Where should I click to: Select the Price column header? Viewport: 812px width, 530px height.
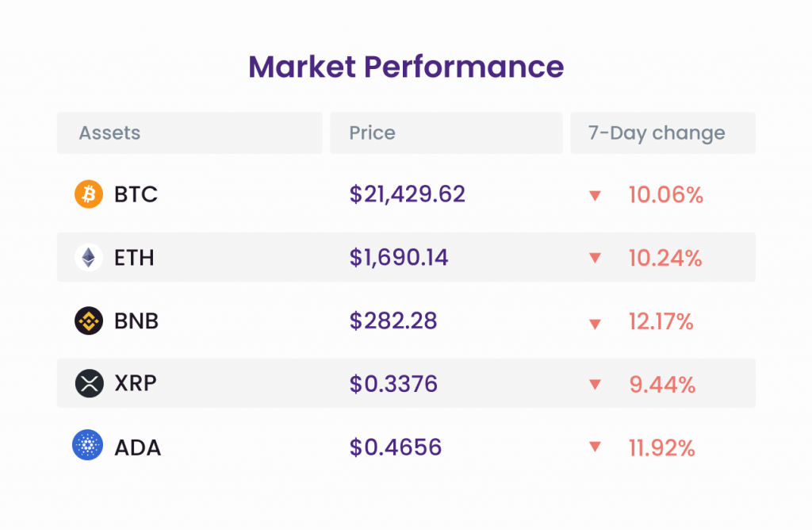(446, 133)
